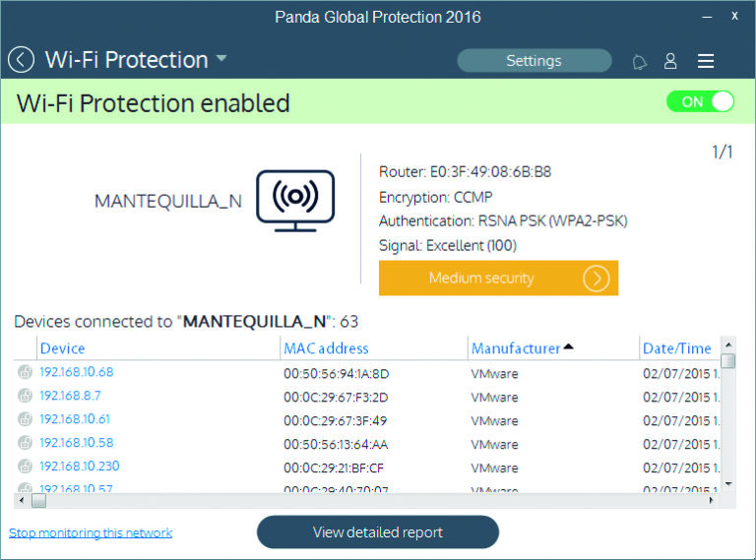
Task: Sort by the MAC address column header
Action: (x=326, y=348)
